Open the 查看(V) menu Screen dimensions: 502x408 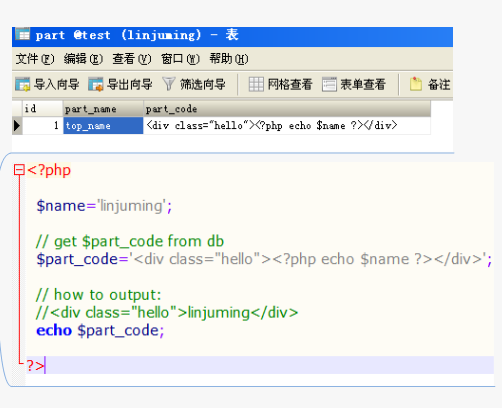pos(132,59)
